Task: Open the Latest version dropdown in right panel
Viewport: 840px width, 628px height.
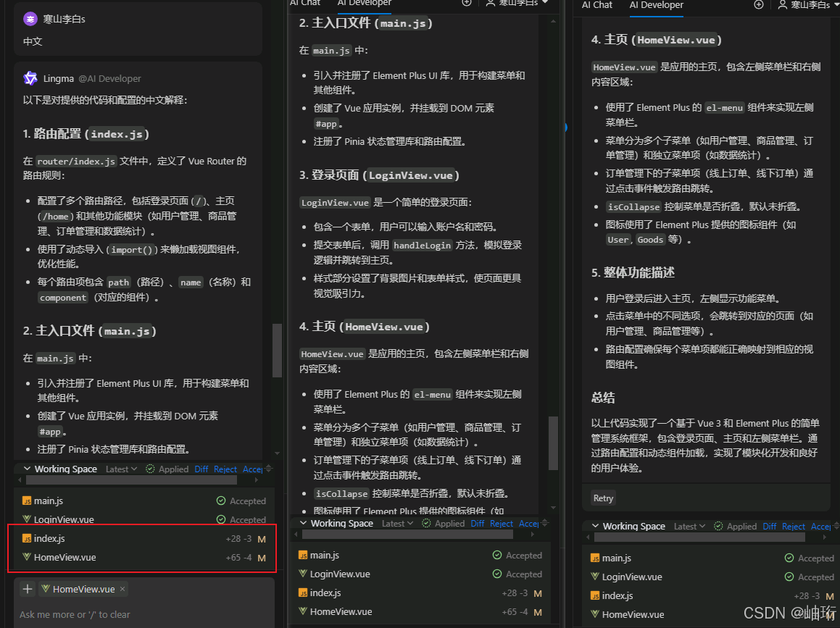Action: pyautogui.click(x=689, y=527)
